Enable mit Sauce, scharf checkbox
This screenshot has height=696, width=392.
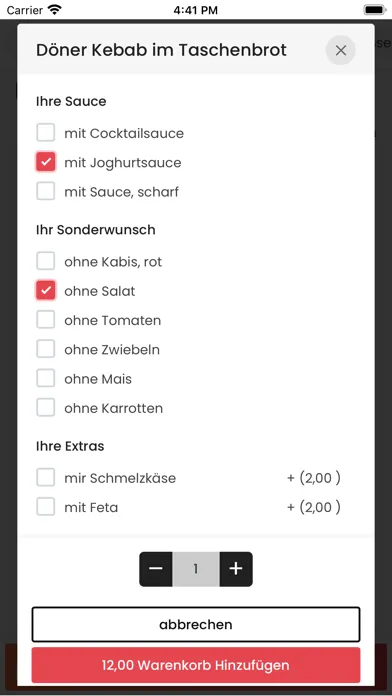click(x=46, y=191)
